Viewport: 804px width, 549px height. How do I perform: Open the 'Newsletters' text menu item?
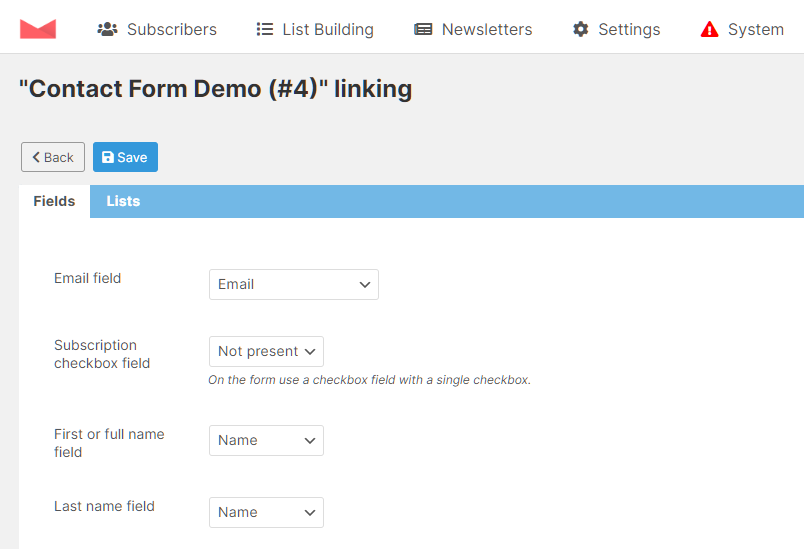[x=487, y=29]
